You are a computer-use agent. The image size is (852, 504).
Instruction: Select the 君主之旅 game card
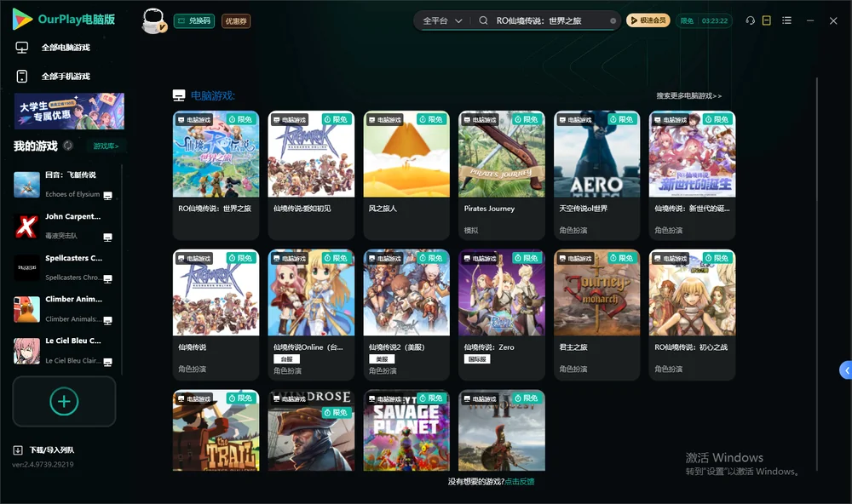click(x=596, y=314)
